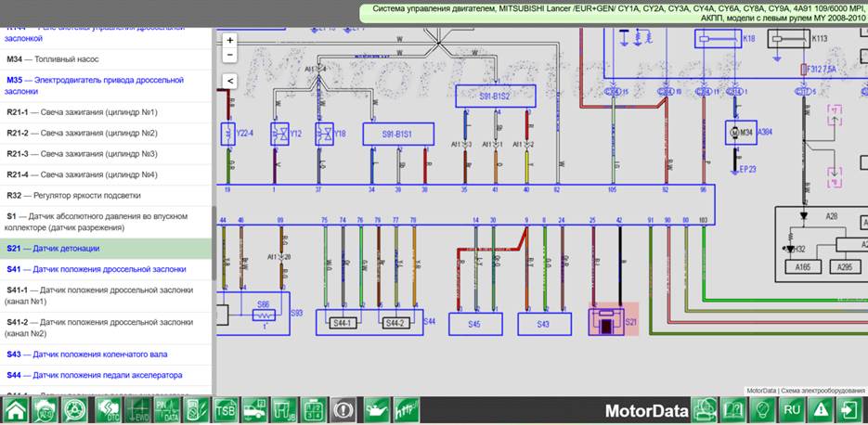The width and height of the screenshot is (868, 425).
Task: Switch language with the RU button
Action: [792, 410]
